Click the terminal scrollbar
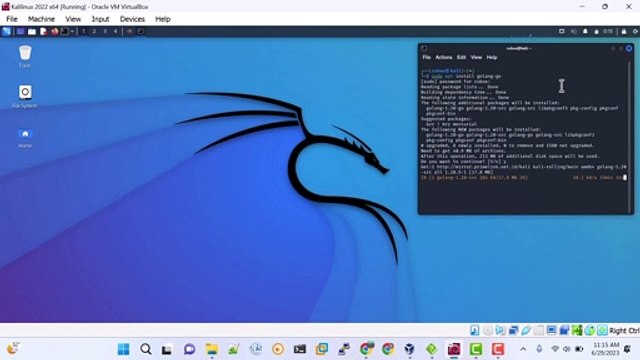 click(630, 137)
